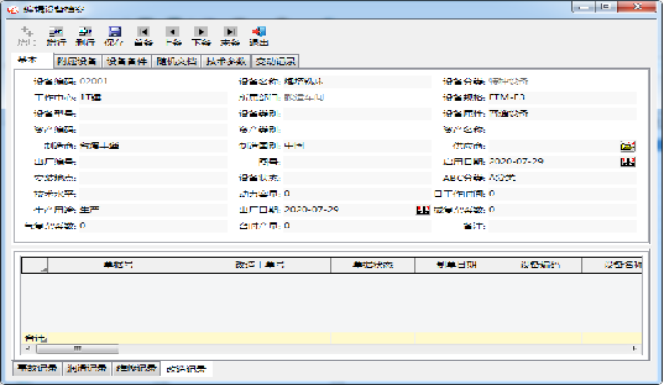
Task: Click the start-use date 2020-07-29 field
Action: point(553,162)
